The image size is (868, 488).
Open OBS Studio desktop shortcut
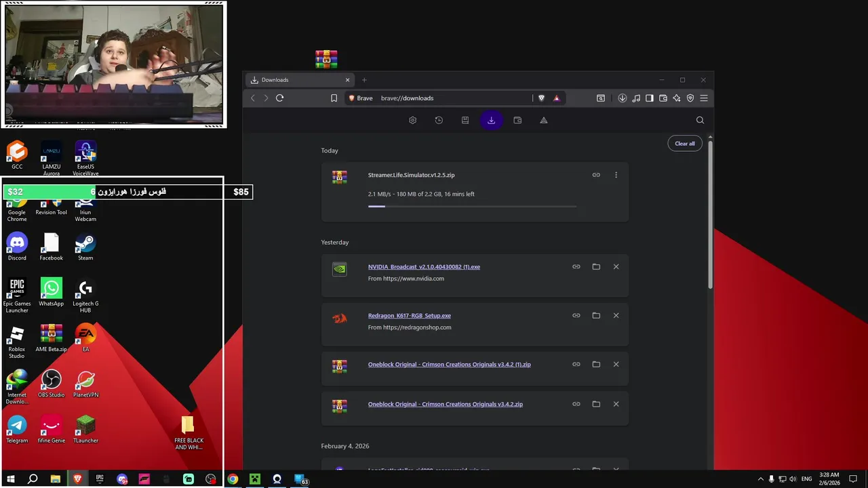coord(51,384)
